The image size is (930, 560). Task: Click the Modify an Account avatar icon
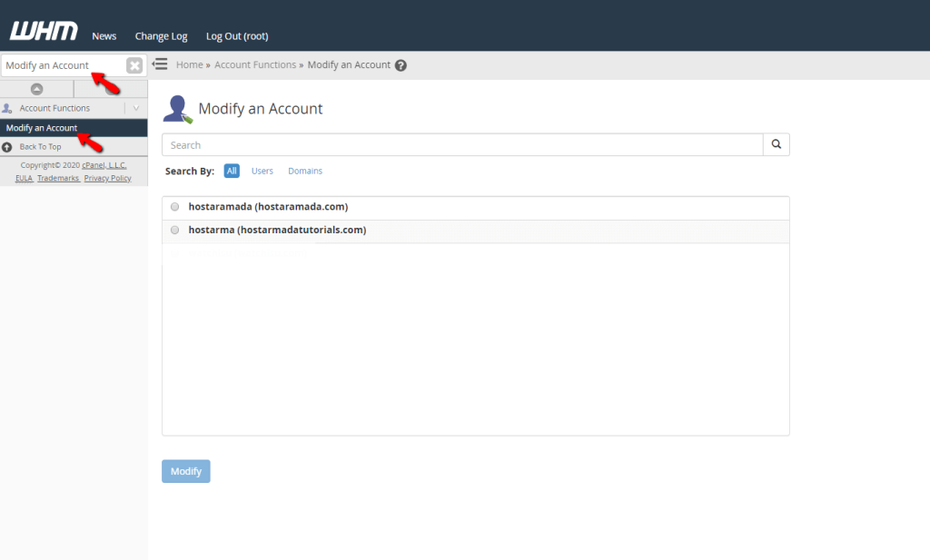click(x=177, y=108)
